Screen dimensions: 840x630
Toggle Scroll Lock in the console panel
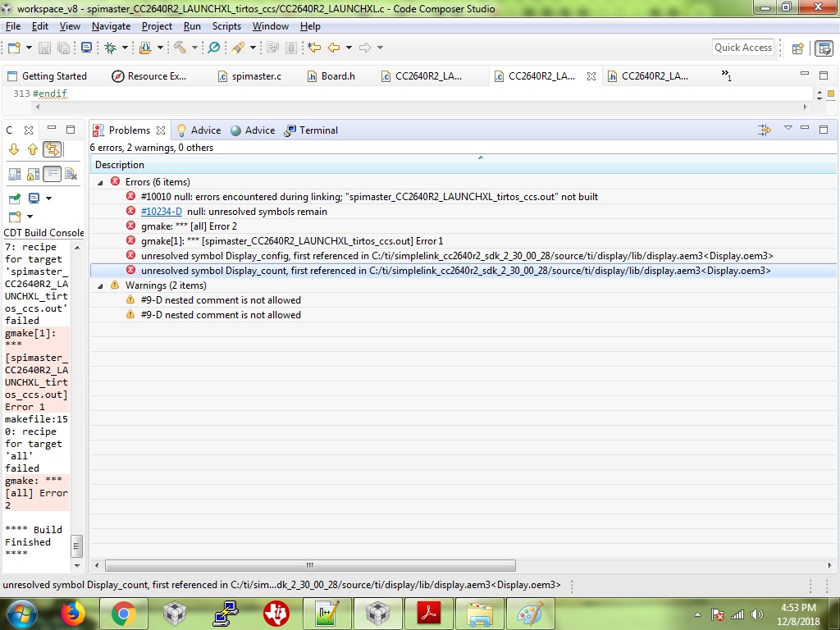pyautogui.click(x=33, y=172)
